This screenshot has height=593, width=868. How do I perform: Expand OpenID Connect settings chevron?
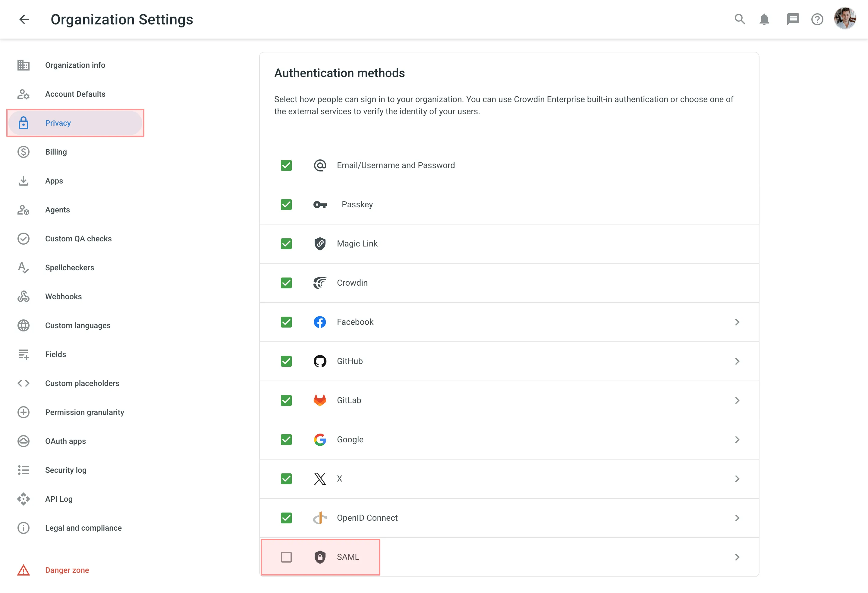tap(737, 518)
